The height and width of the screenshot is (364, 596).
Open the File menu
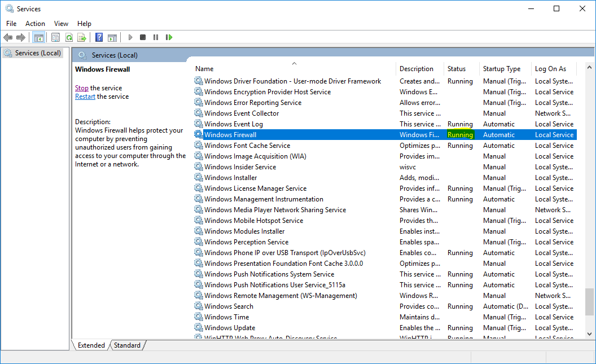point(11,24)
